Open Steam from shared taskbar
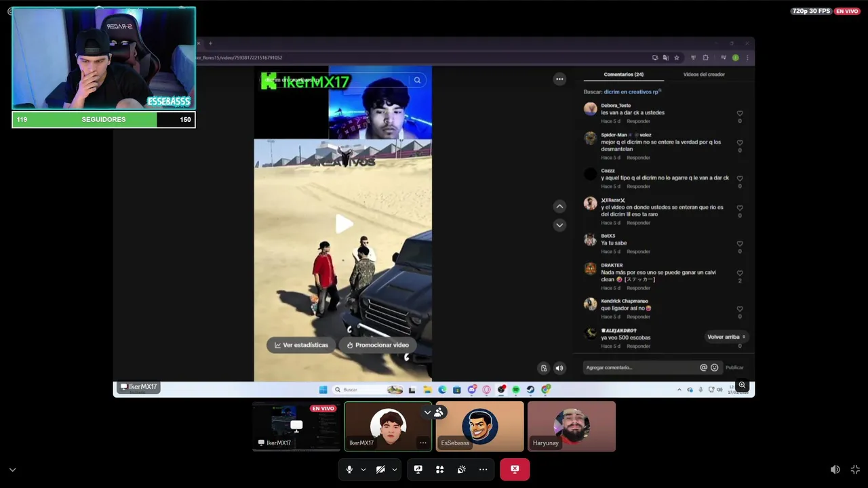This screenshot has width=868, height=488. click(530, 390)
